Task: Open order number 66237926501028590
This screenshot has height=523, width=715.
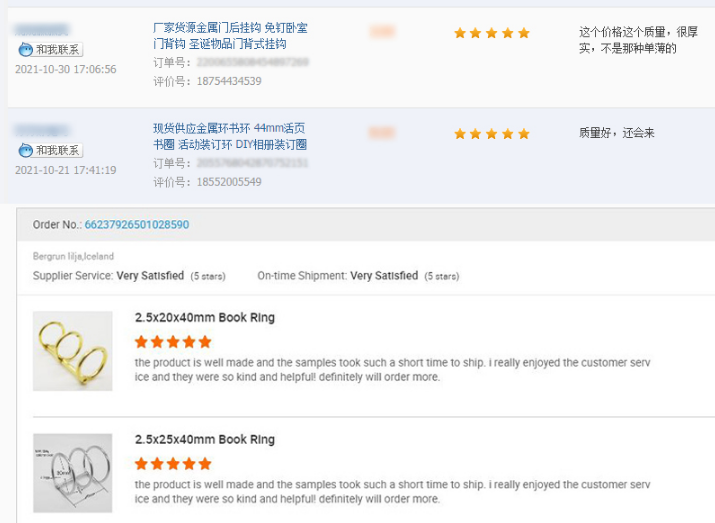Action: 137,224
